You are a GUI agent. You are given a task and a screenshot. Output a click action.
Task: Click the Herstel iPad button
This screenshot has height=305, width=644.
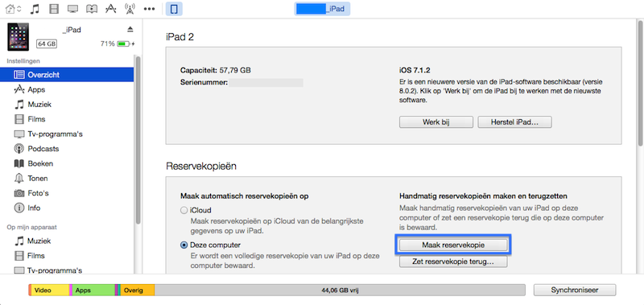[x=515, y=122]
